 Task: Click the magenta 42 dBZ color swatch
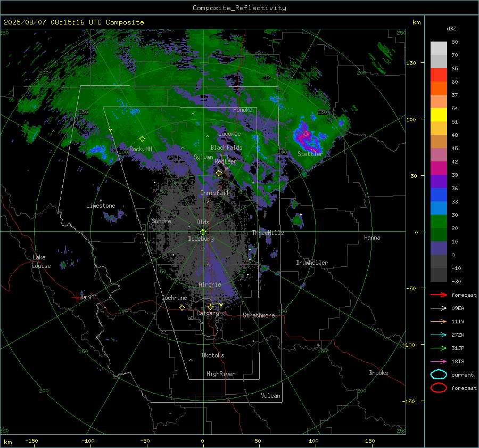pyautogui.click(x=439, y=168)
